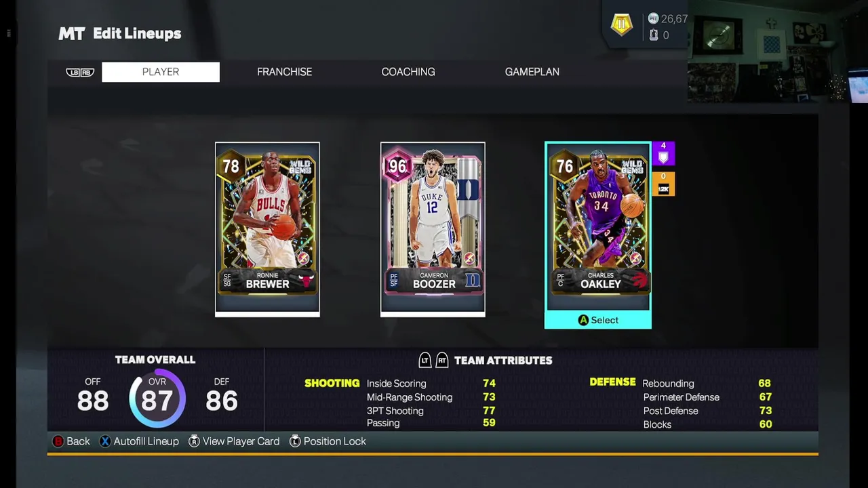This screenshot has height=488, width=868.
Task: Click the Select button under Oakley
Action: point(598,320)
